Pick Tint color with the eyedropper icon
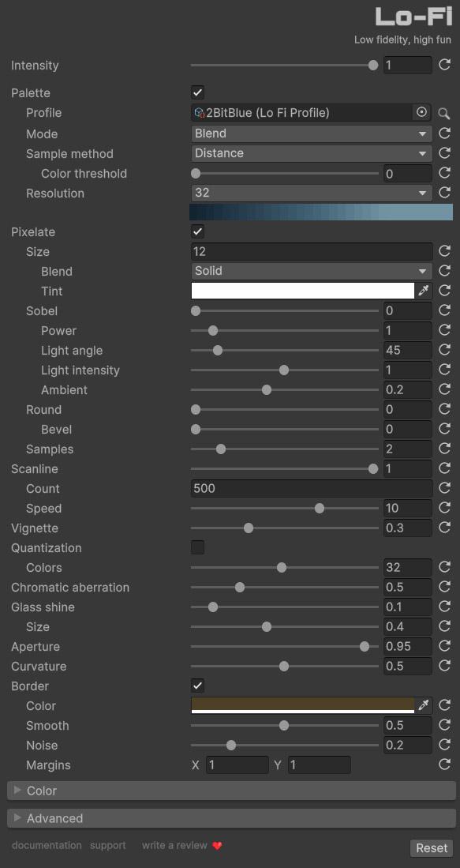The height and width of the screenshot is (868, 460). [424, 291]
